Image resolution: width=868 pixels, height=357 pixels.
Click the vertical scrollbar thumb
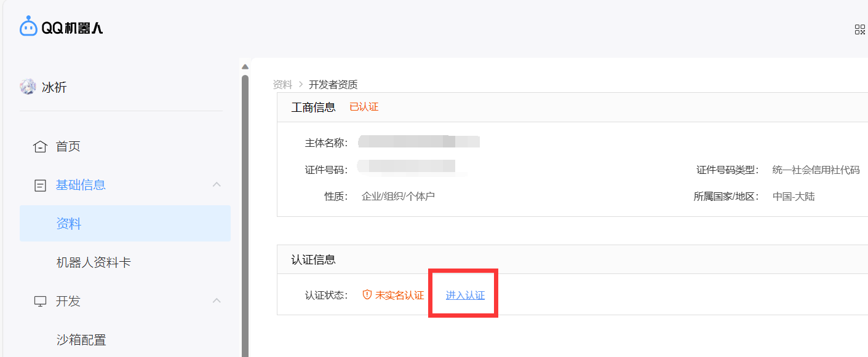coord(245,215)
